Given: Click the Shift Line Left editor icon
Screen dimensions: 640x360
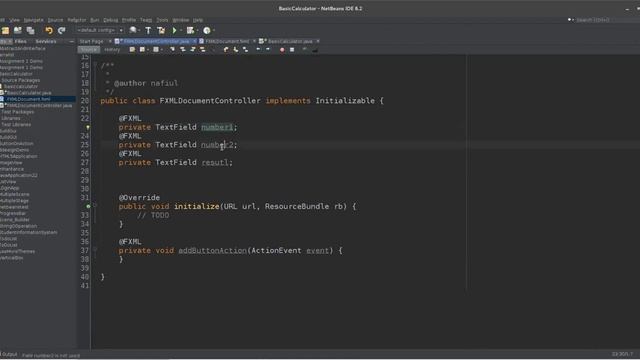Looking at the screenshot, I should coord(258,50).
